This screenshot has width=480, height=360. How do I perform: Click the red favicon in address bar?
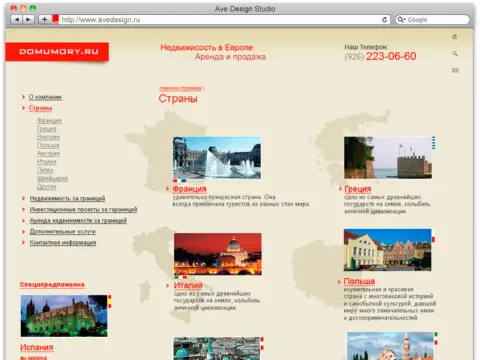[55, 19]
